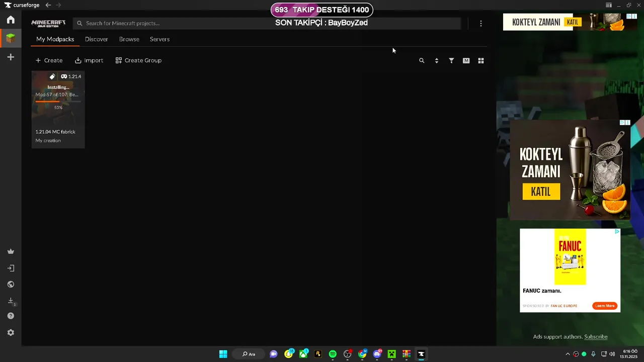Open the Windows Start menu
Viewport: 644px width, 362px height.
tap(223, 354)
